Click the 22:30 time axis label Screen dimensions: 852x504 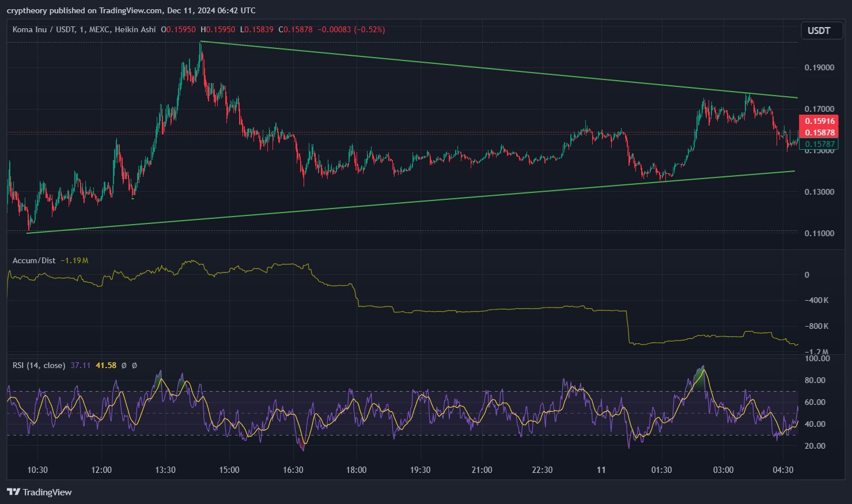542,470
